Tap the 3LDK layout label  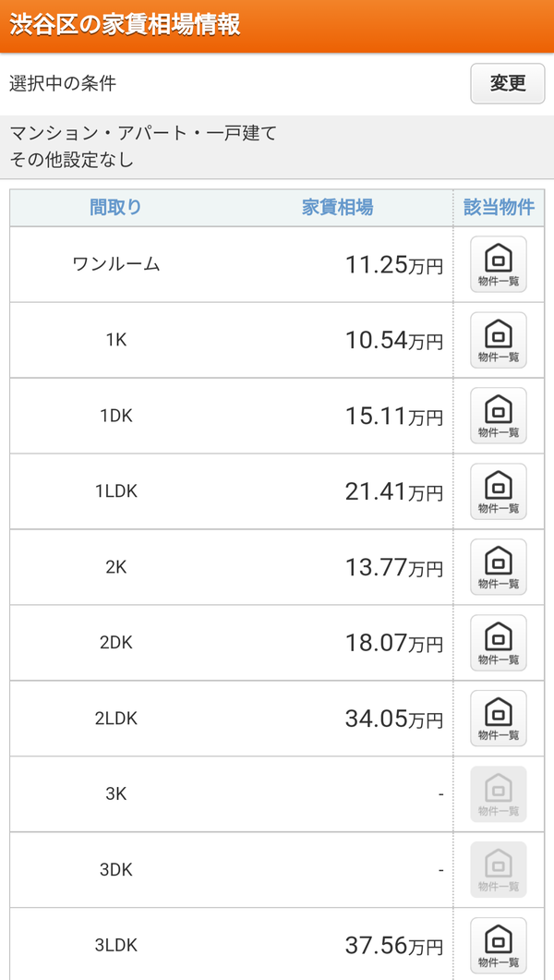[x=115, y=946]
